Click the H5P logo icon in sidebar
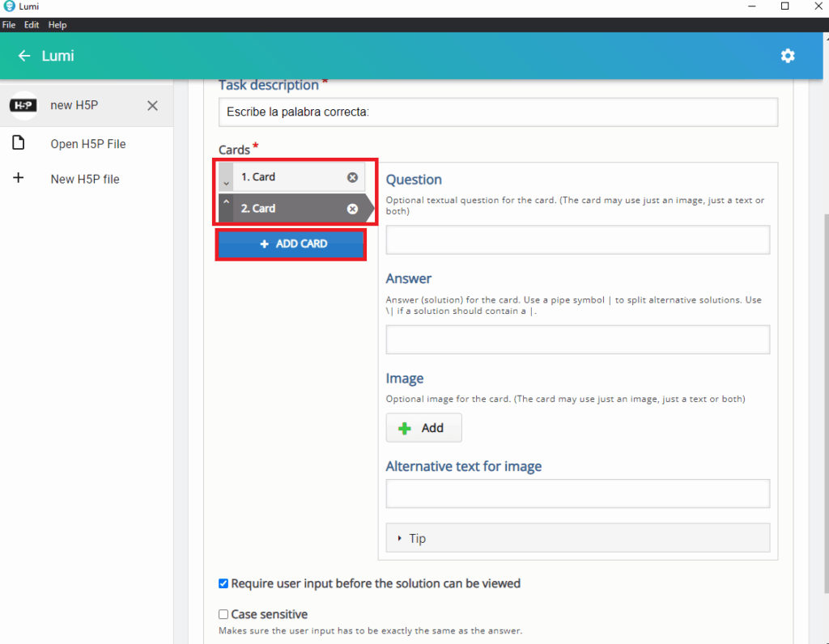The height and width of the screenshot is (644, 829). tap(23, 106)
